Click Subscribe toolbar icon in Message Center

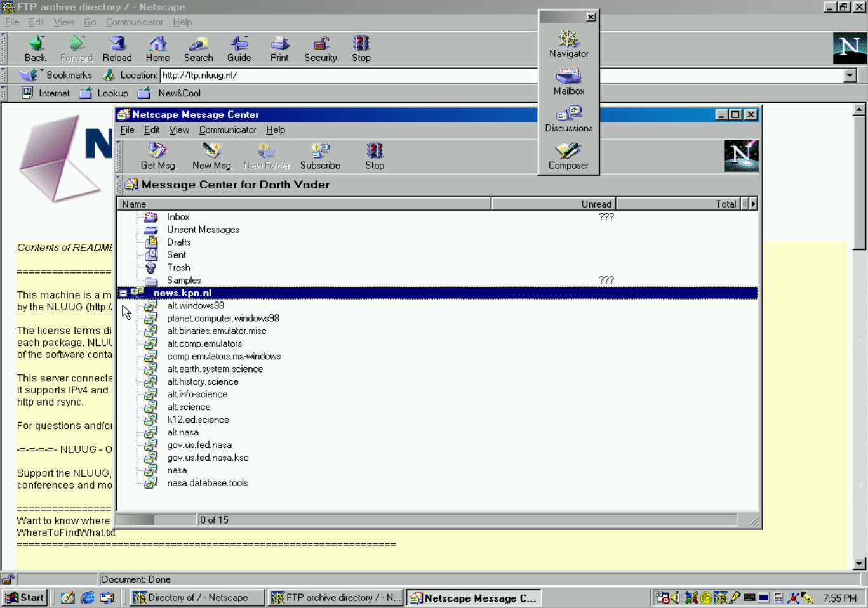point(320,156)
